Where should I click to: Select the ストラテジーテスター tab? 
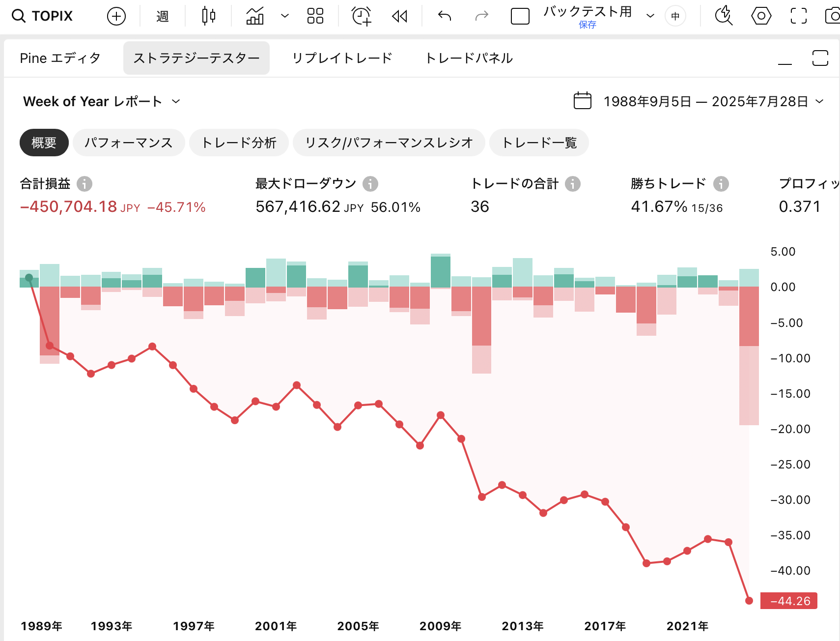coord(196,58)
